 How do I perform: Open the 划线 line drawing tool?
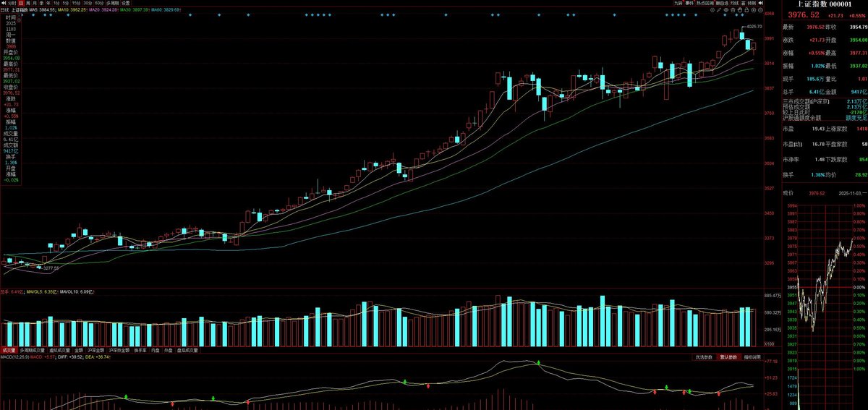coord(733,3)
